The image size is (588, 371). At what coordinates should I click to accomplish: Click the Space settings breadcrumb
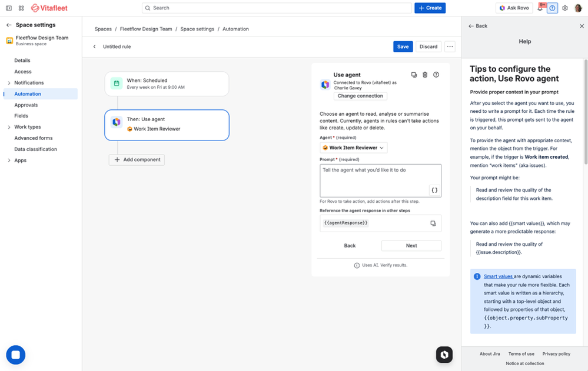197,29
